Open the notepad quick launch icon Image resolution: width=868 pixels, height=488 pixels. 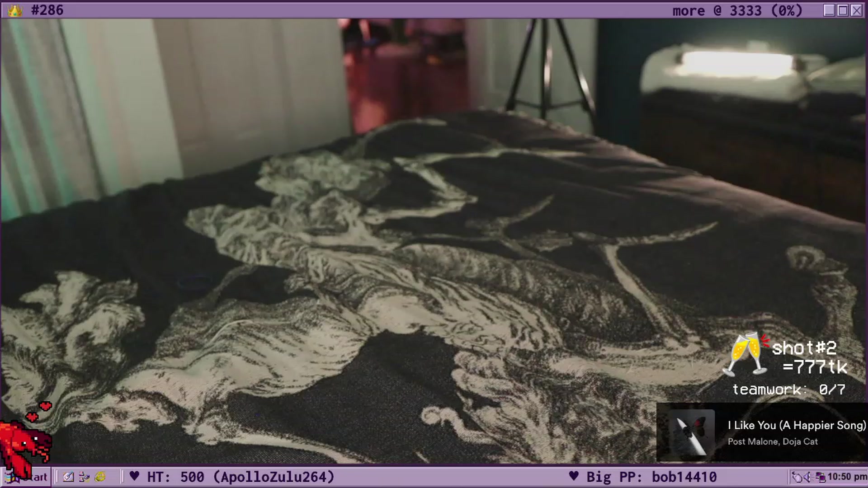(68, 477)
